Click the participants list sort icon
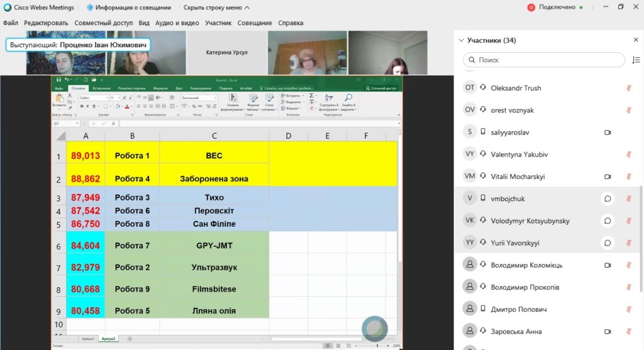Screen dimensions: 644x350 coord(636,60)
